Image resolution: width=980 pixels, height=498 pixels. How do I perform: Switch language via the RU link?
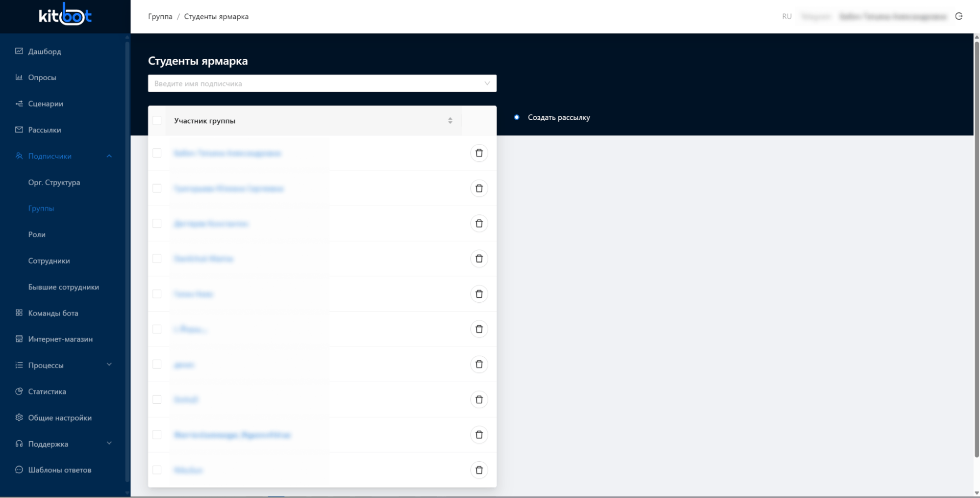pyautogui.click(x=787, y=17)
